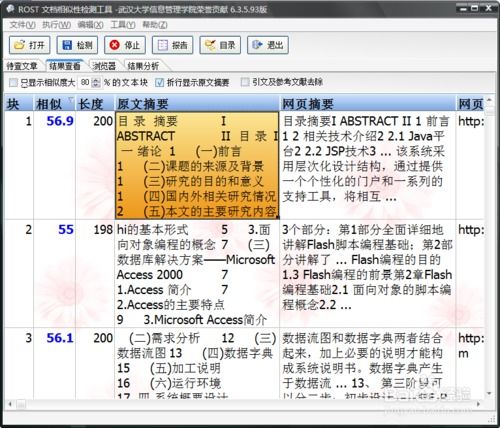Click the horizontal scrollbar left arrow
Image resolution: width=500 pixels, height=428 pixels.
point(10,405)
